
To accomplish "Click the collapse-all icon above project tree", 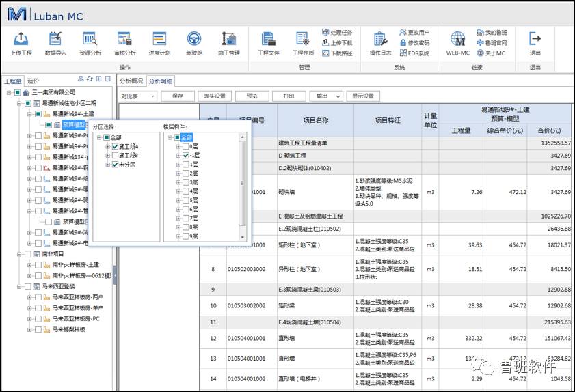I will 108,79.
